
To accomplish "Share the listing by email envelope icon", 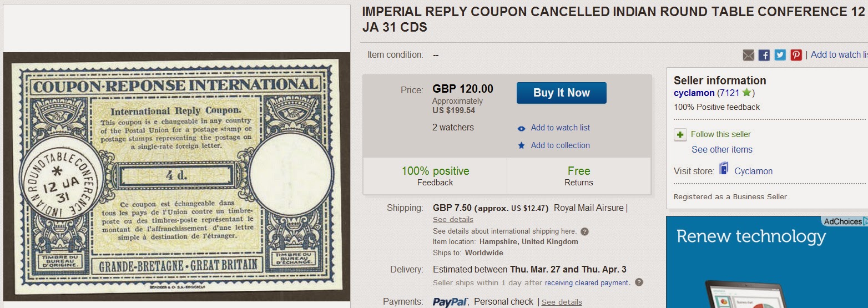I will 749,55.
